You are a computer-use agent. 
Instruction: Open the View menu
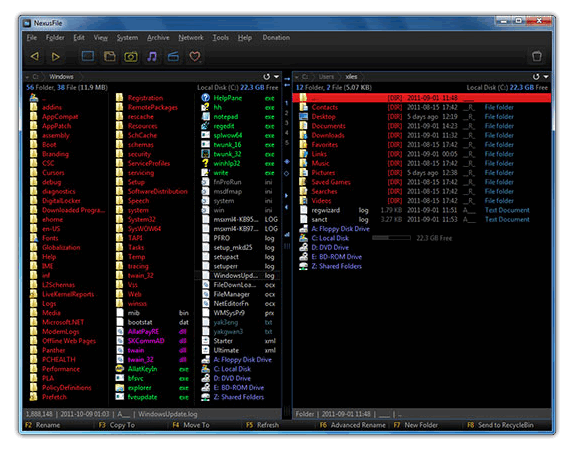coord(100,37)
